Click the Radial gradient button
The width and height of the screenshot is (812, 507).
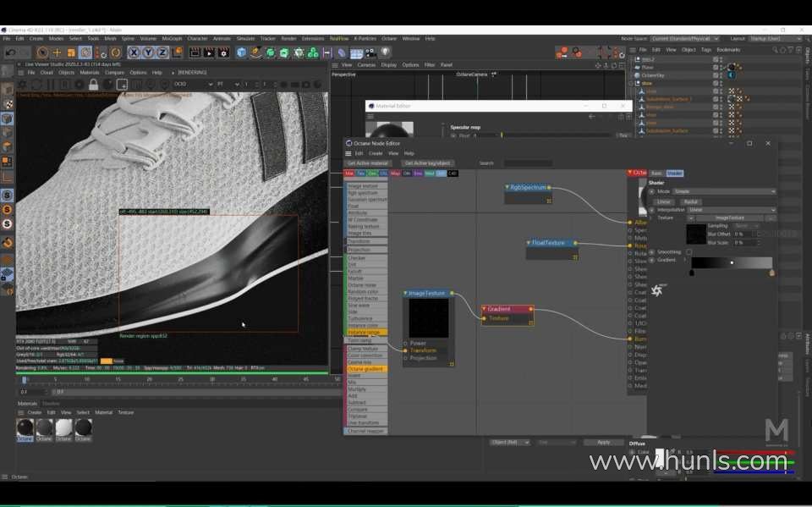pyautogui.click(x=691, y=201)
